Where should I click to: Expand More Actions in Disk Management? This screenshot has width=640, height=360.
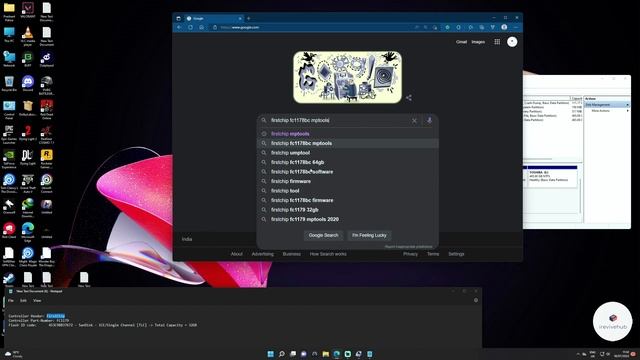click(x=606, y=111)
